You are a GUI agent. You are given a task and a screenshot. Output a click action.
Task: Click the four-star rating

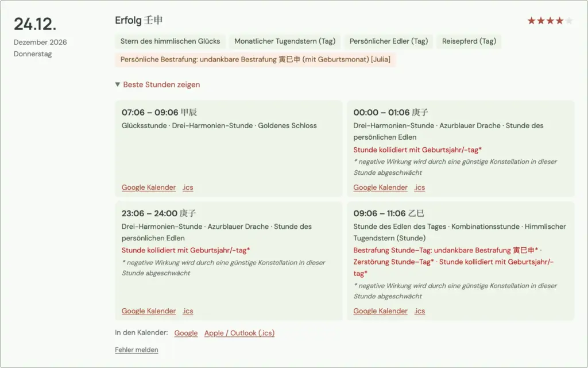point(550,21)
